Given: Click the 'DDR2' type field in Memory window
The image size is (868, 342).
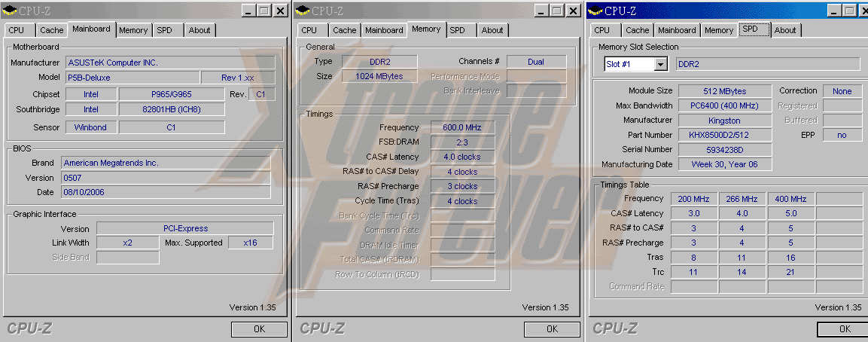Looking at the screenshot, I should tap(379, 62).
